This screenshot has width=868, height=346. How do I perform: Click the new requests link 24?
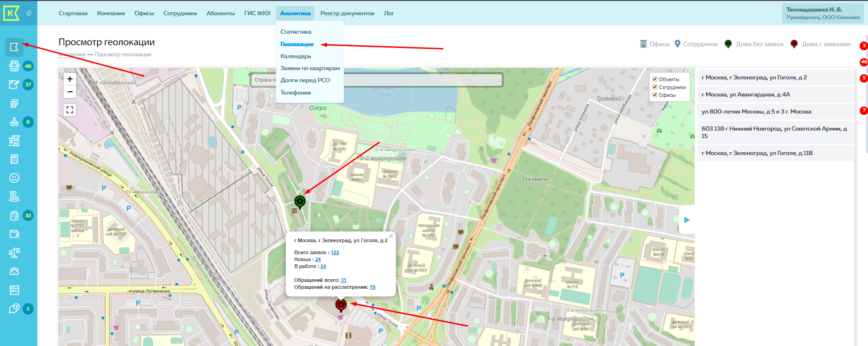[318, 259]
